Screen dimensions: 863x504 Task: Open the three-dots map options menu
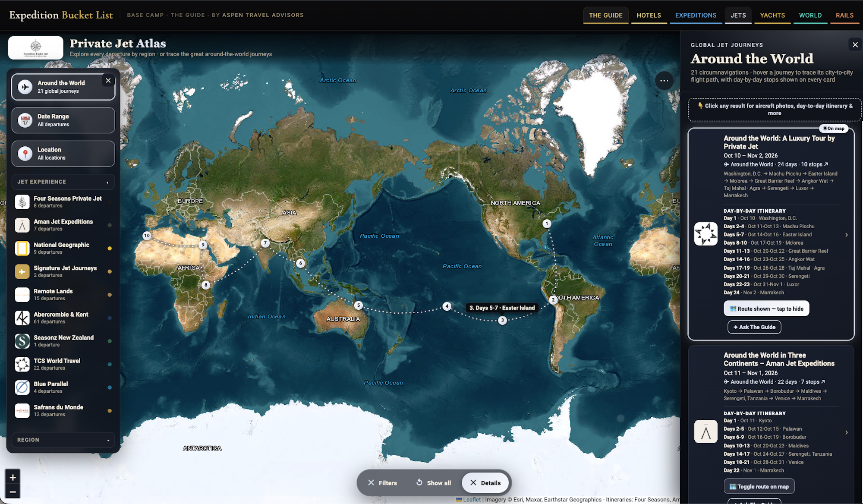coord(664,81)
